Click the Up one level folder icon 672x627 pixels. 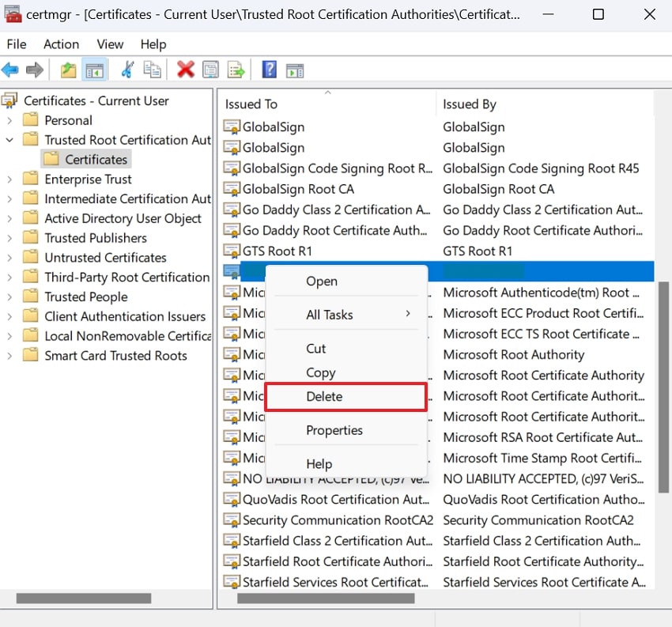click(68, 70)
